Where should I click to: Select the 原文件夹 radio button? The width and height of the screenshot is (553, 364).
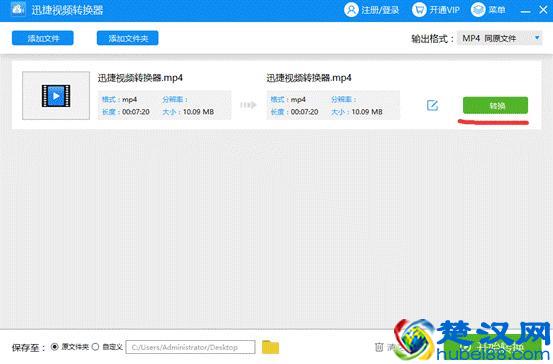click(55, 347)
